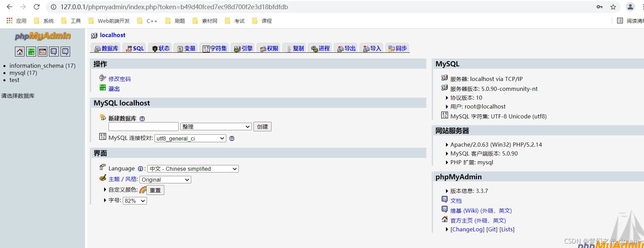Click the document icon beside 文档
The width and height of the screenshot is (644, 248).
tap(445, 199)
